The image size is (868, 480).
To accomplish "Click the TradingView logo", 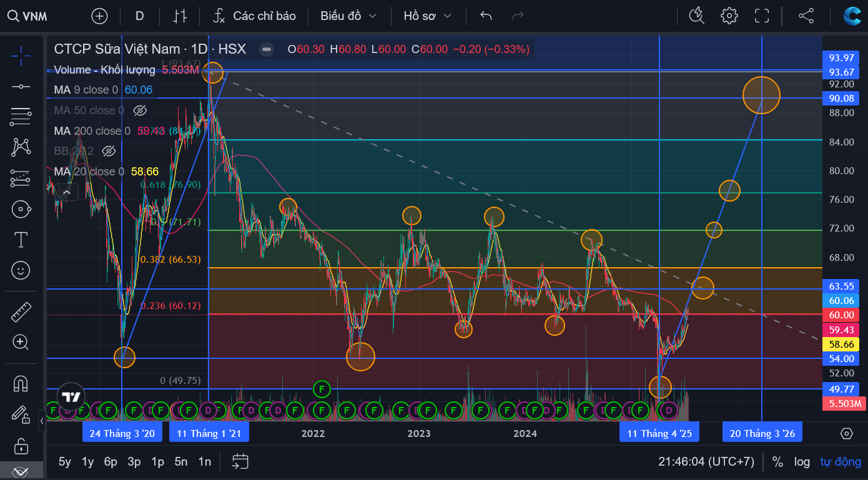I will (x=71, y=397).
